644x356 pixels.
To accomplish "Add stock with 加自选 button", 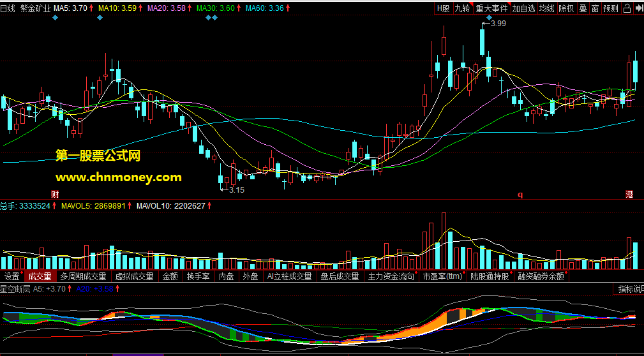I will [x=523, y=8].
